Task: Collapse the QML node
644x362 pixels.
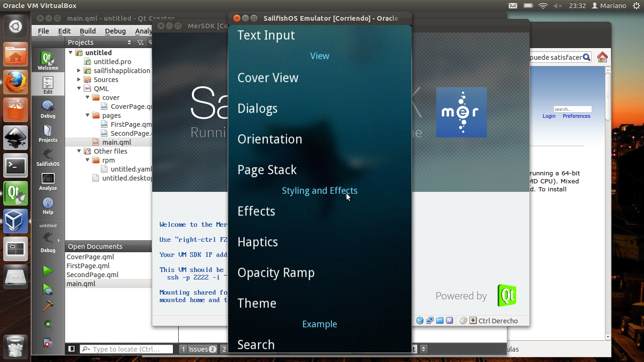Action: (79, 89)
